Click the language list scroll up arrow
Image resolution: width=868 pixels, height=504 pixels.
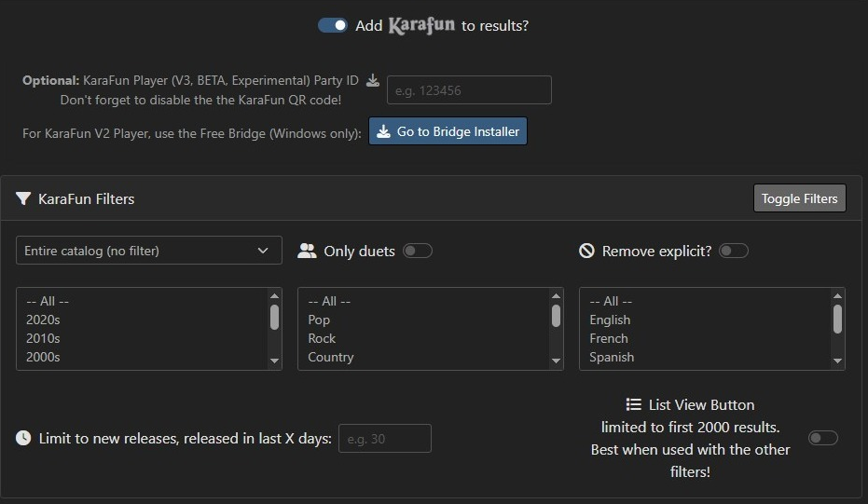(837, 296)
